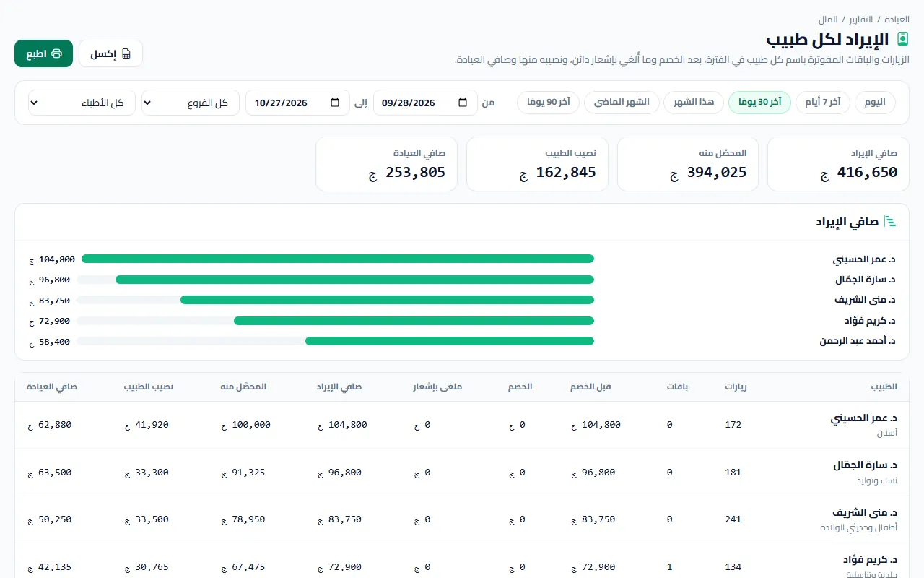The width and height of the screenshot is (924, 578).
Task: Click the doctor badge icon beside the page title
Action: coord(902,39)
